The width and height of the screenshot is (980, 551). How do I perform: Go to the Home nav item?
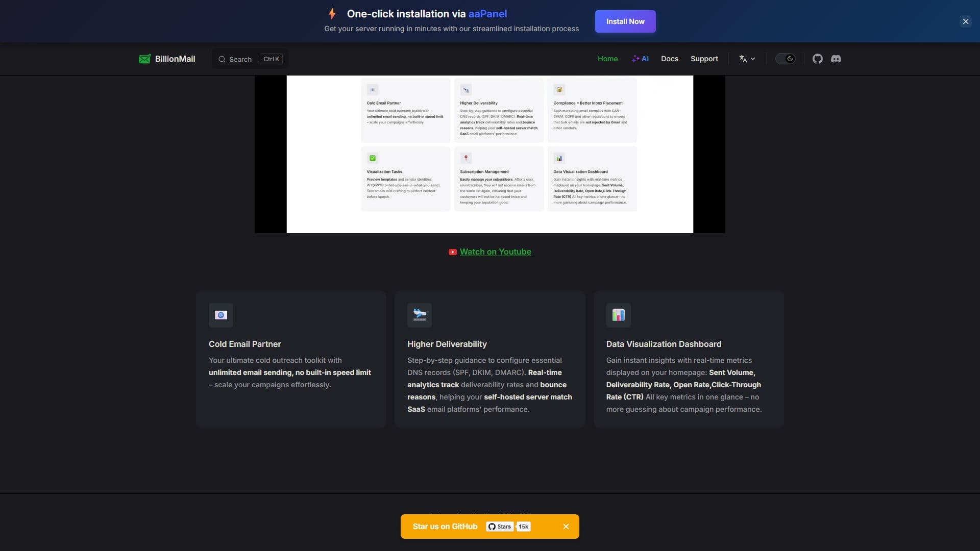point(607,59)
